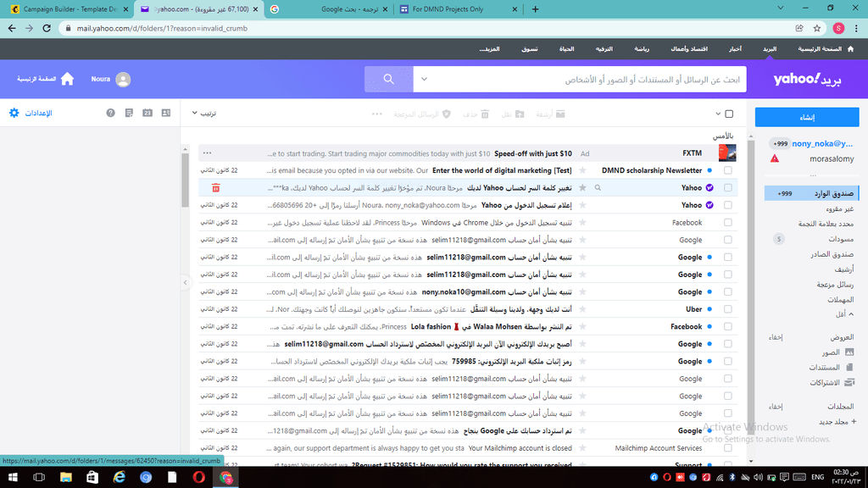The height and width of the screenshot is (488, 868).
Task: Check the Google 759985 code email checkbox
Action: pos(728,361)
